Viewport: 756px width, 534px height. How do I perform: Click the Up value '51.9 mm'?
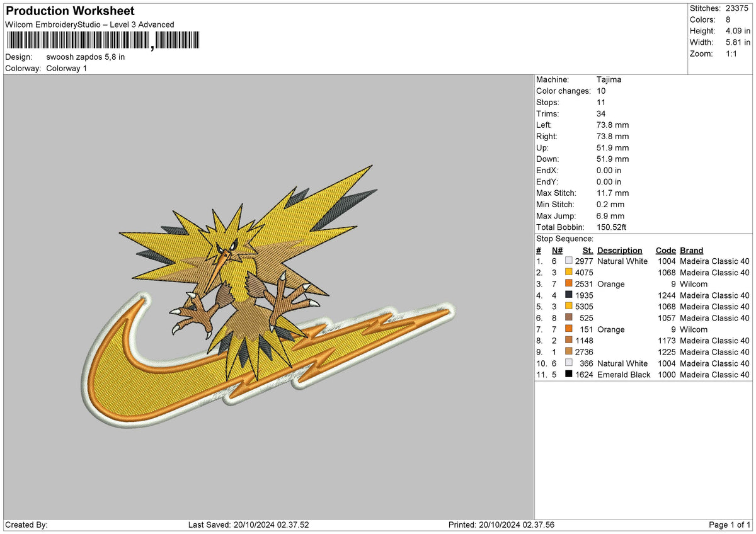pos(612,147)
